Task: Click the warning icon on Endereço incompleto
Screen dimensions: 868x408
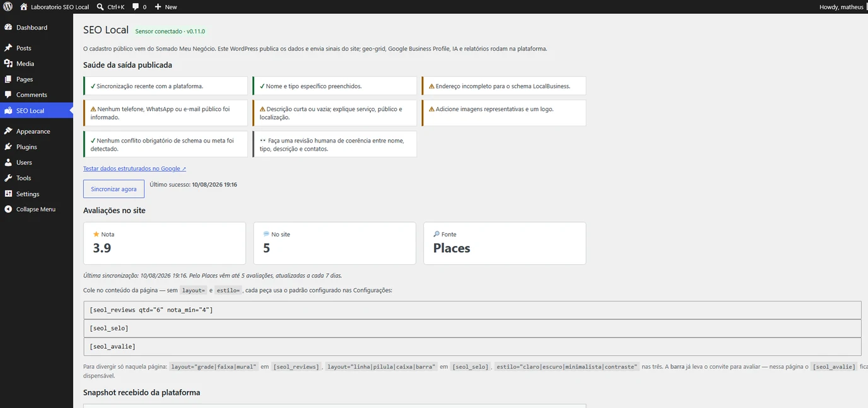Action: pyautogui.click(x=431, y=86)
